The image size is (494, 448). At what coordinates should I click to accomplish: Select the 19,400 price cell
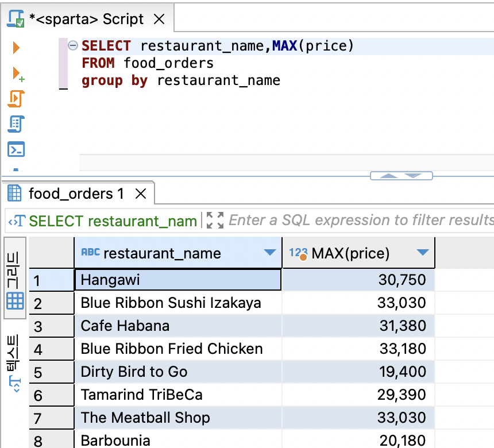pyautogui.click(x=358, y=372)
